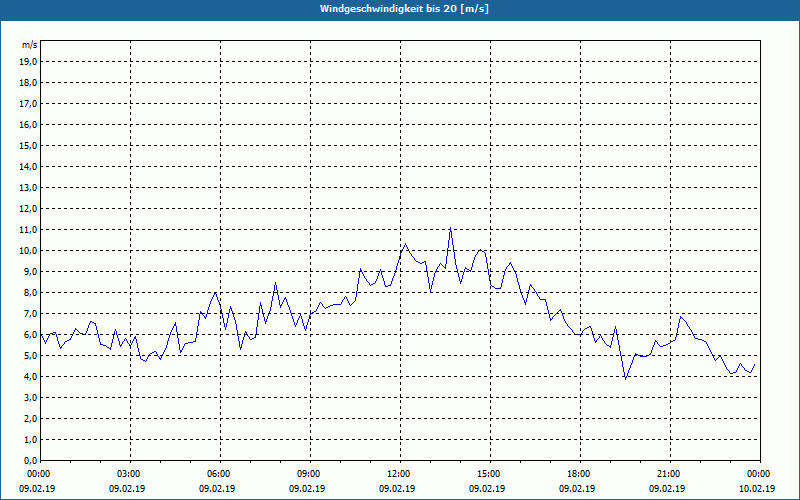Click the 12,0 y-axis label
The height and width of the screenshot is (500, 800).
pyautogui.click(x=29, y=209)
